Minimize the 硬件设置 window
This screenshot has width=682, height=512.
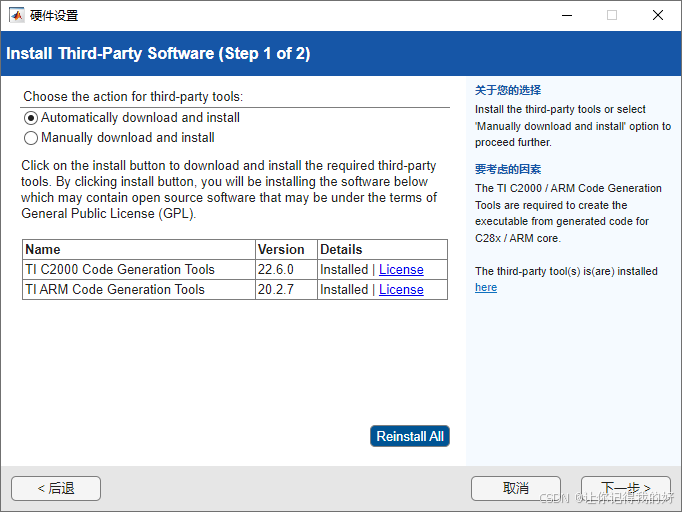[567, 16]
